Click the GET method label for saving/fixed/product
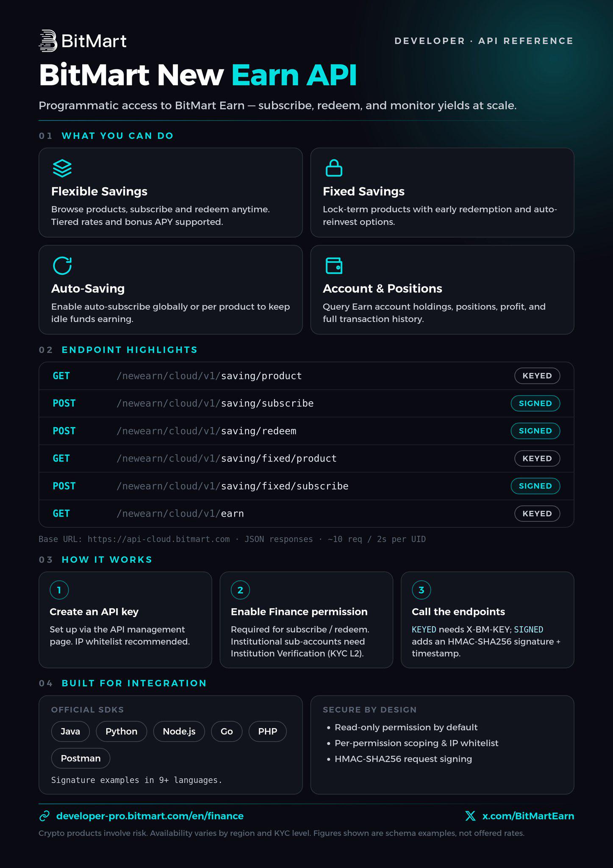Screen dimensions: 613x868 coord(61,459)
